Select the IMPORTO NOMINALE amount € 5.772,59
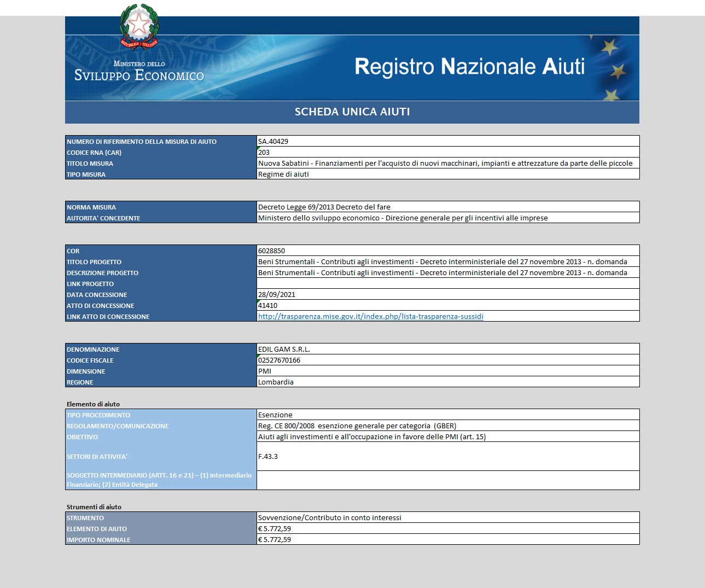This screenshot has width=705, height=588. point(448,539)
